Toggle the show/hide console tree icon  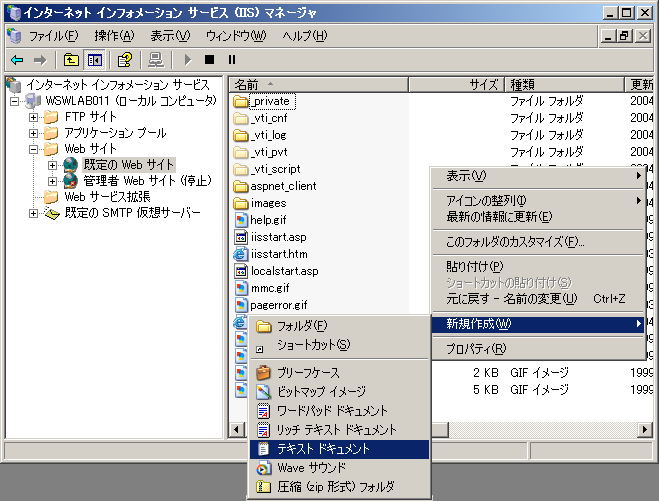pyautogui.click(x=94, y=60)
